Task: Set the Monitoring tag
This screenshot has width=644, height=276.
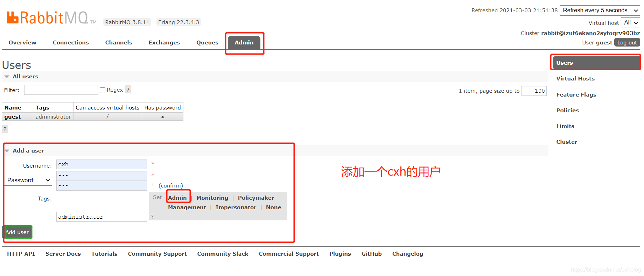Action: pos(212,198)
